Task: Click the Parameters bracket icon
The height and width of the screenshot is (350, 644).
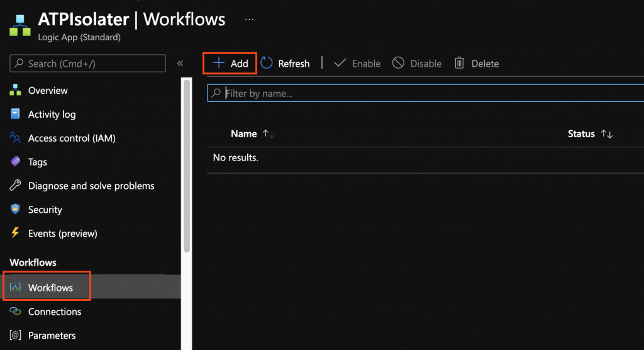Action: tap(16, 336)
